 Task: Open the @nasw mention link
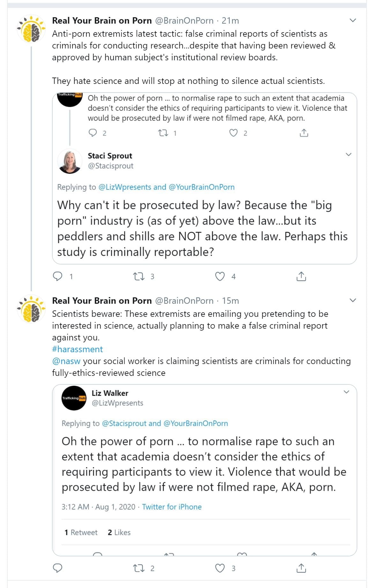[66, 361]
